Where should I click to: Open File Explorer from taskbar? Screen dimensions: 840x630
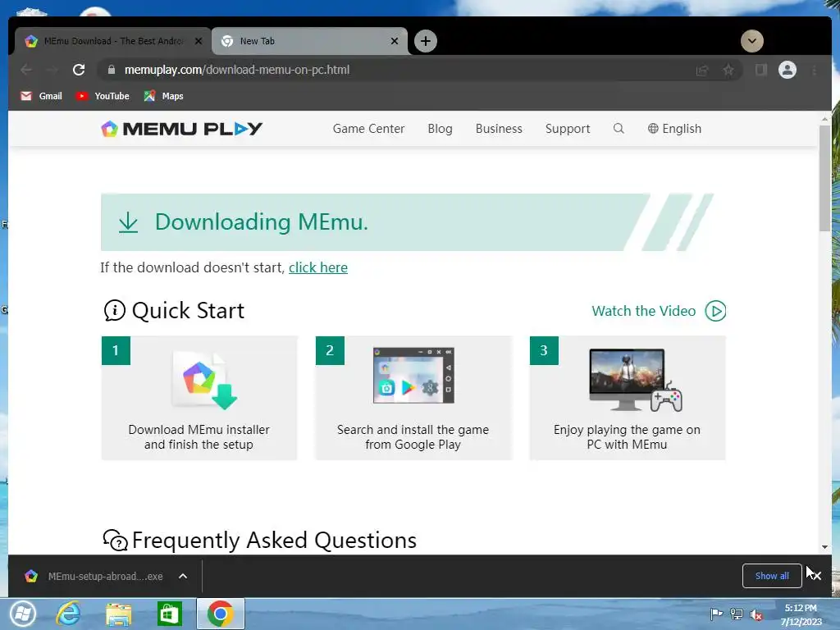pos(118,614)
